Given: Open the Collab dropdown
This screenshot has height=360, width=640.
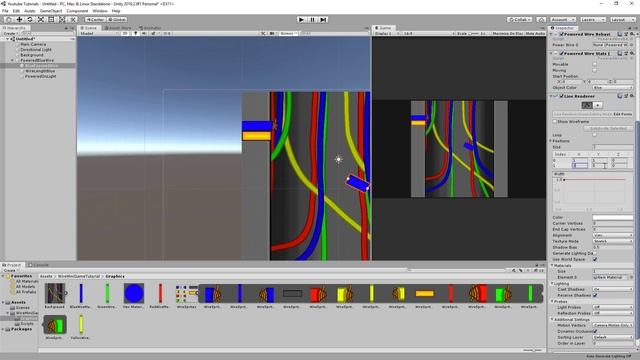Looking at the screenshot, I should (x=520, y=20).
